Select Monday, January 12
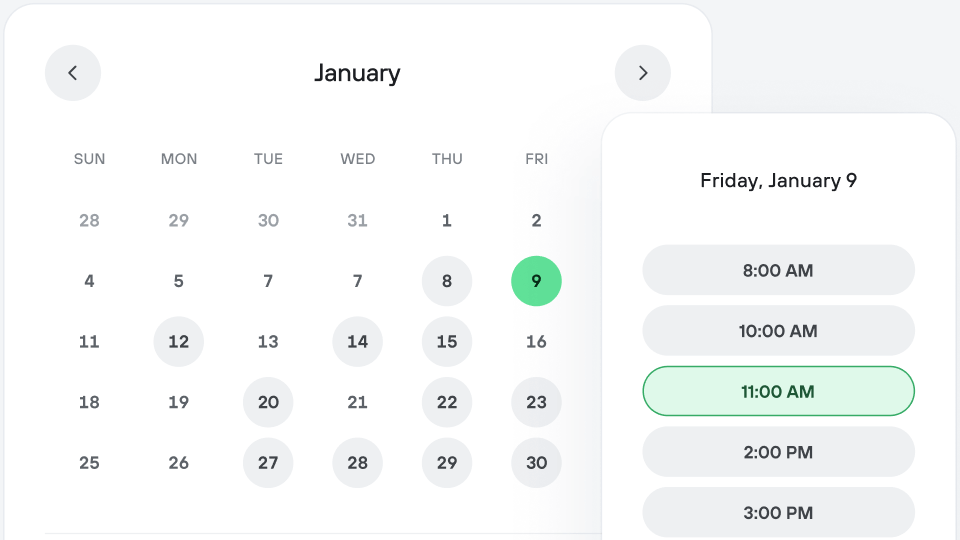Screen dimensions: 960x540 [x=179, y=342]
